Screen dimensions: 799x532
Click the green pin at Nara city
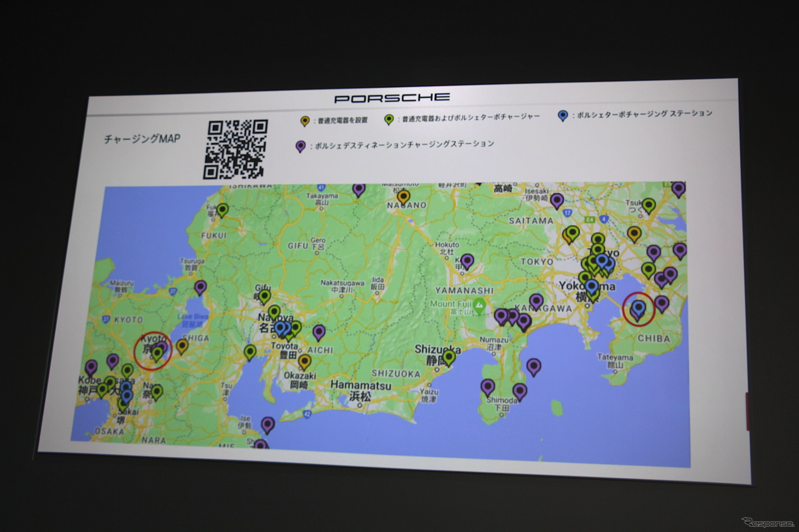157,392
